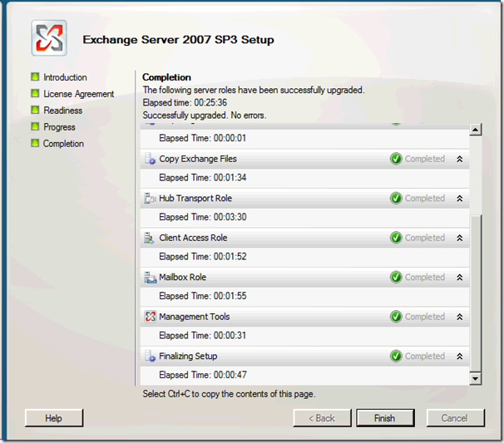
Task: Click 'Elapsed time: 00:25:36' summary text
Action: [x=185, y=103]
